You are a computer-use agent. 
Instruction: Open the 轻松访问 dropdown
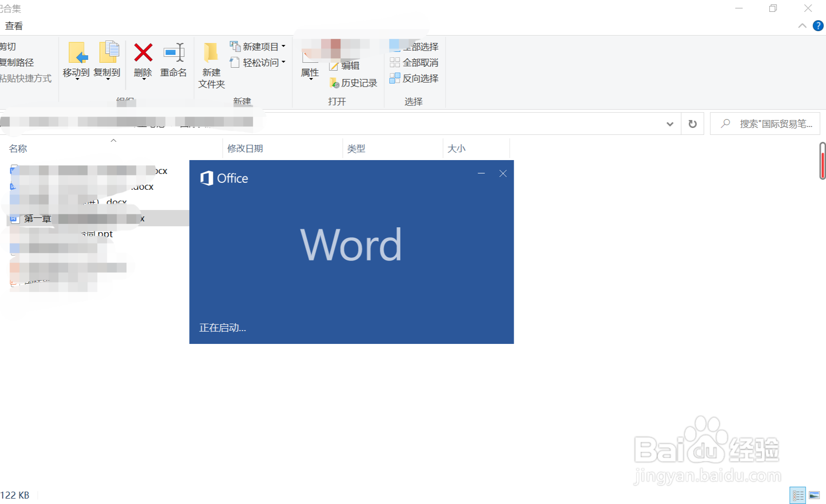258,62
